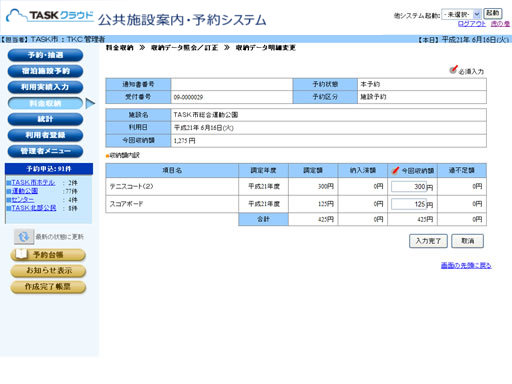The image size is (512, 384).
Task: Open the 運動公園 reservations link
Action: click(25, 191)
